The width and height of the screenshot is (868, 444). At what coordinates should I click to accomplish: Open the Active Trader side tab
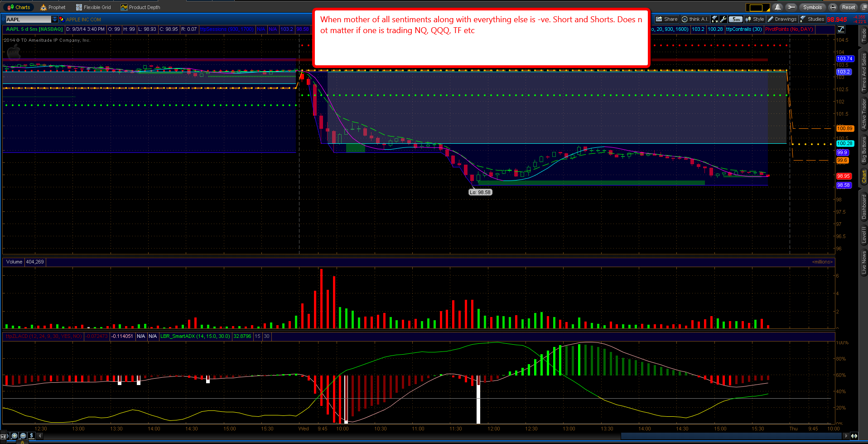863,113
